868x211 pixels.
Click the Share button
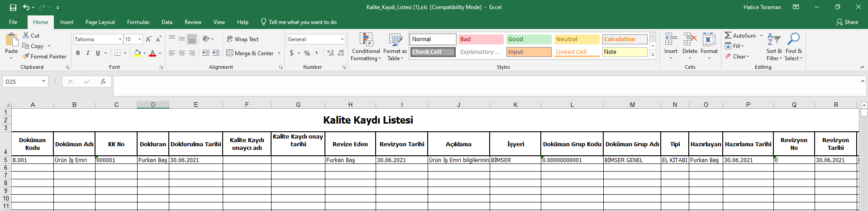847,22
